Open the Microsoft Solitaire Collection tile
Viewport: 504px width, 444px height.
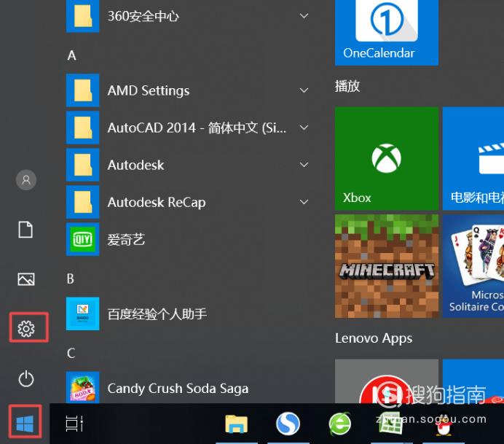pos(473,266)
